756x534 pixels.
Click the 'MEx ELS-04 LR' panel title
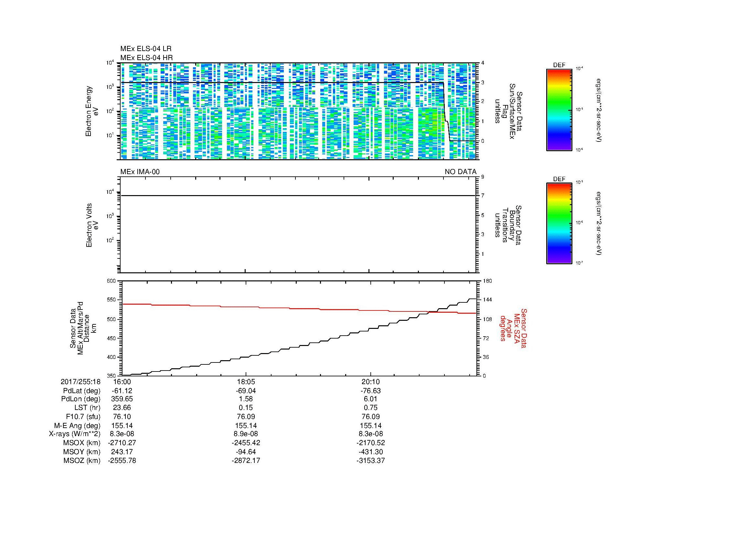tap(146, 49)
